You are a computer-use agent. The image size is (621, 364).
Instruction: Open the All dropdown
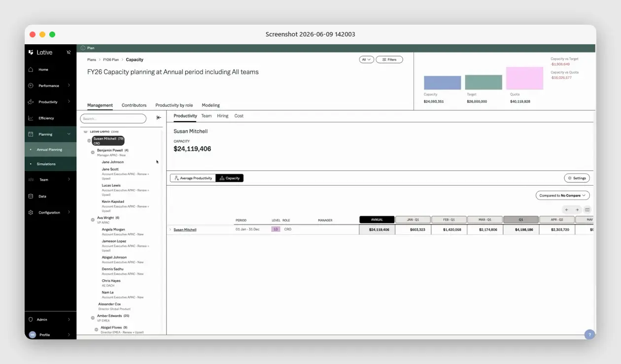(x=366, y=60)
